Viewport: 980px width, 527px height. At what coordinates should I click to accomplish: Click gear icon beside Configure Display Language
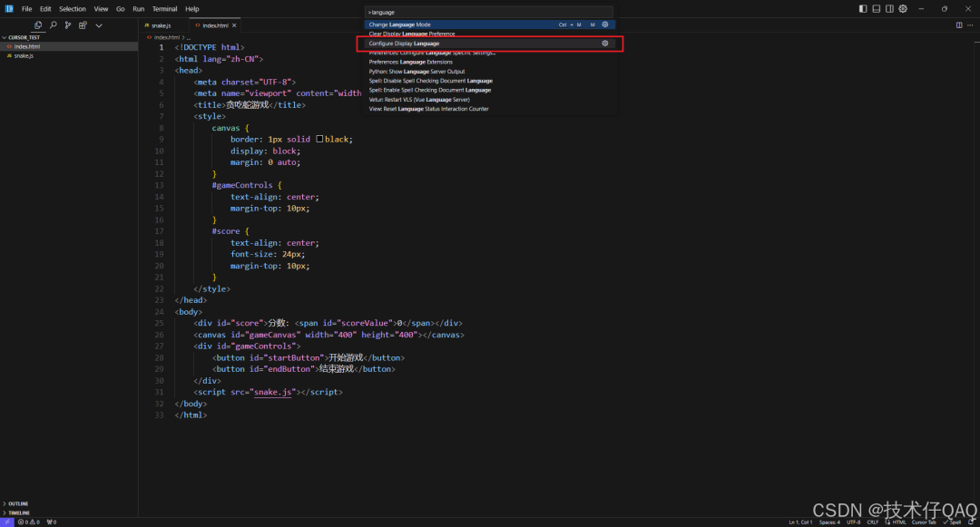click(604, 43)
